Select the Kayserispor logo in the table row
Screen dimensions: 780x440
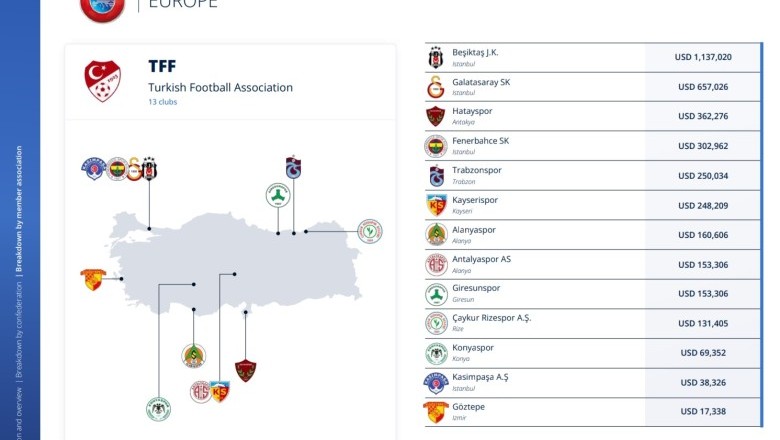coord(436,205)
